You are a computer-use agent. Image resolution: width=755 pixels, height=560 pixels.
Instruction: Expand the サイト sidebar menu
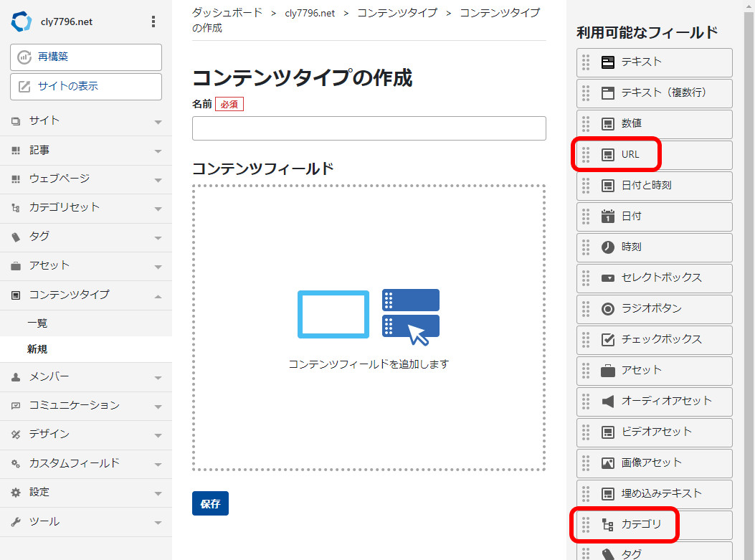[158, 121]
